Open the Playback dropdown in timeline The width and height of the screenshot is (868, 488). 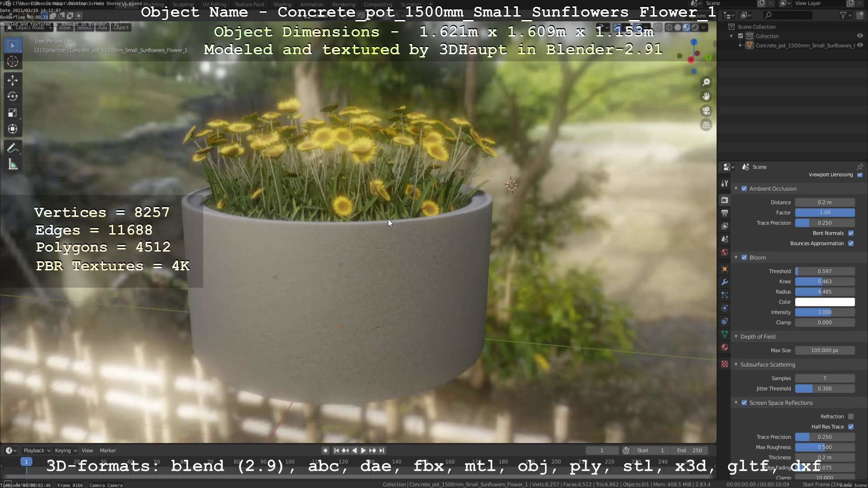tap(37, 450)
